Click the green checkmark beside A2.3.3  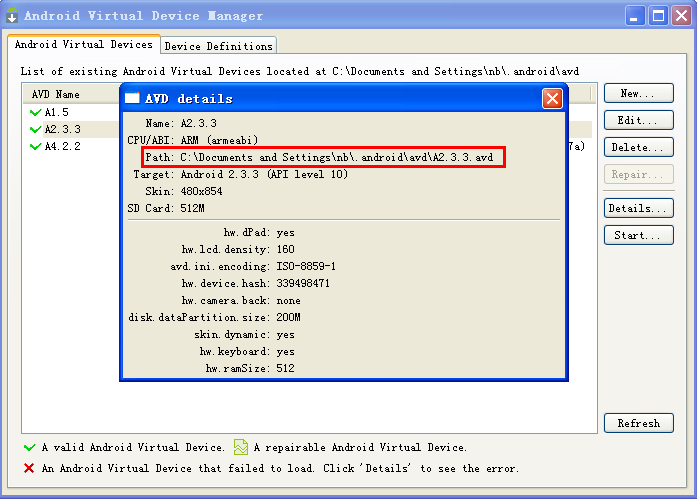click(x=36, y=129)
